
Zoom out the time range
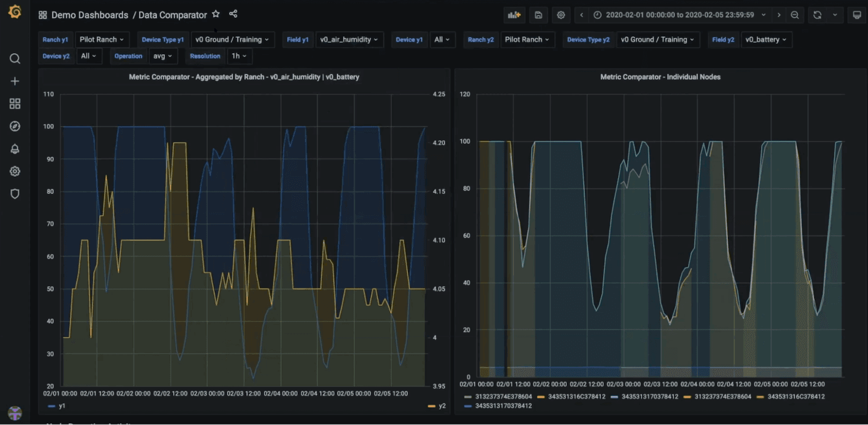[795, 15]
